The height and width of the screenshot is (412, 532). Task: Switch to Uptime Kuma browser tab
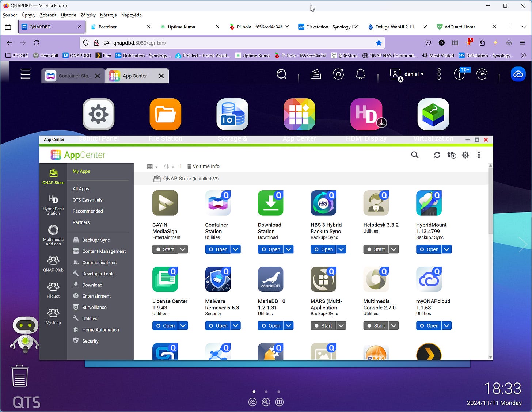tap(190, 27)
